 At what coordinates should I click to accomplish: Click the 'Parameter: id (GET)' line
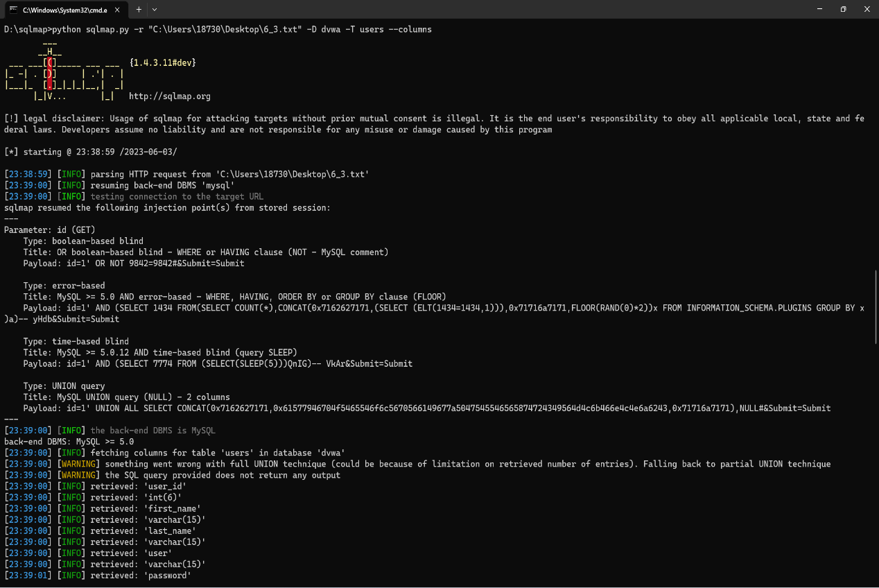[x=49, y=230]
